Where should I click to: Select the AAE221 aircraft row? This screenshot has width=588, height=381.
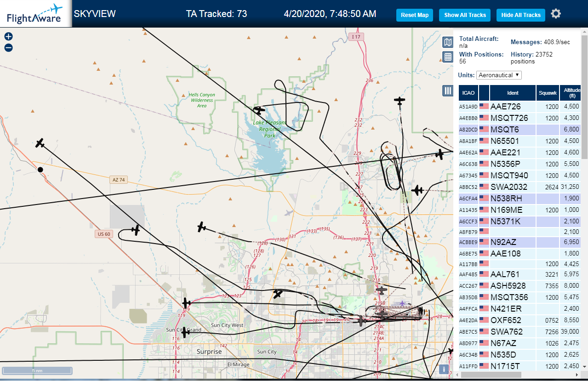(520, 153)
